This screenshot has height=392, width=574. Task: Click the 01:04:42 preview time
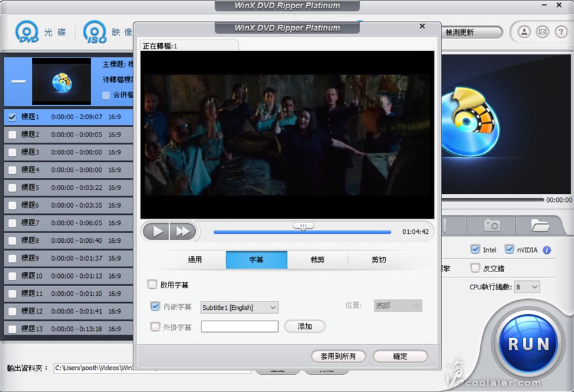(x=415, y=231)
